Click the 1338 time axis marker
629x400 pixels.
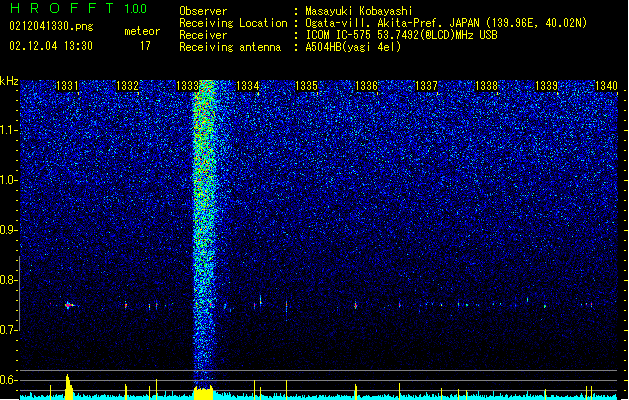[x=486, y=86]
